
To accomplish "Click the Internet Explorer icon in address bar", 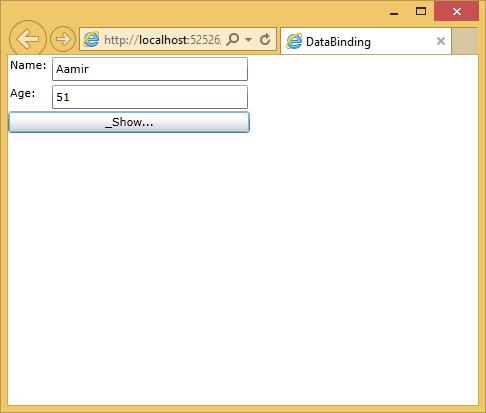I will [91, 40].
